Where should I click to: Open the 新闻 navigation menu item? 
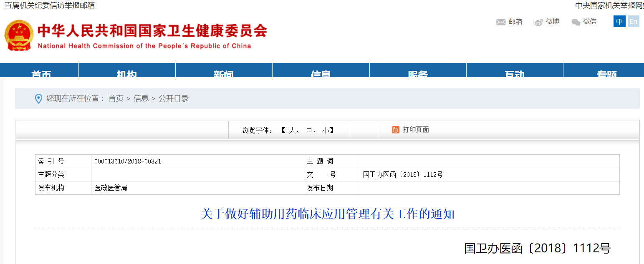224,73
